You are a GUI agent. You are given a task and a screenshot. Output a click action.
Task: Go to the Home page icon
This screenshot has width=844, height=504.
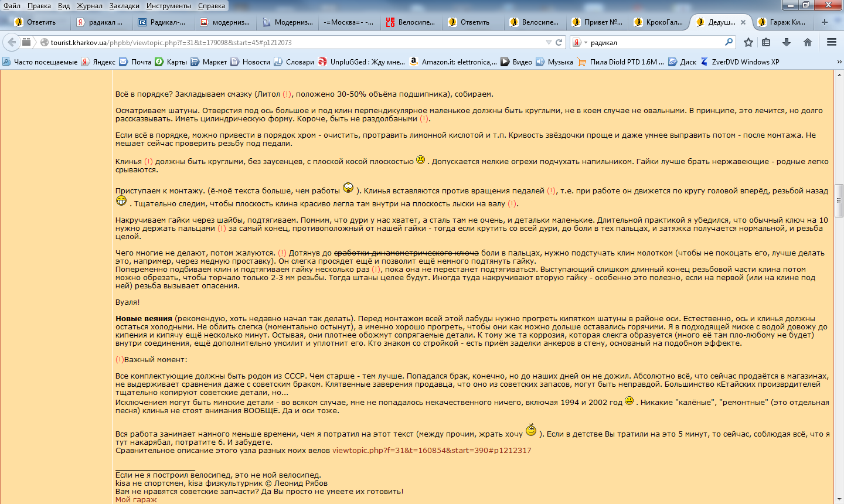tap(808, 42)
